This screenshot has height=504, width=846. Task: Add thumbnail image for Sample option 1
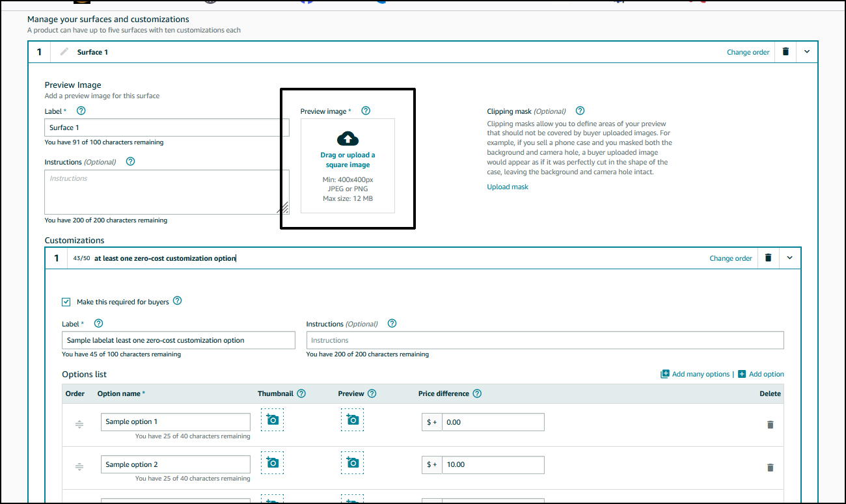click(272, 419)
